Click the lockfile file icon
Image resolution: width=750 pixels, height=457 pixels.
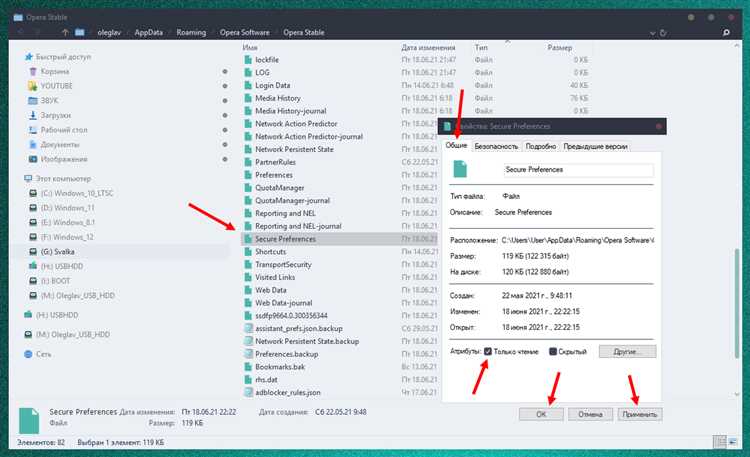[x=248, y=60]
